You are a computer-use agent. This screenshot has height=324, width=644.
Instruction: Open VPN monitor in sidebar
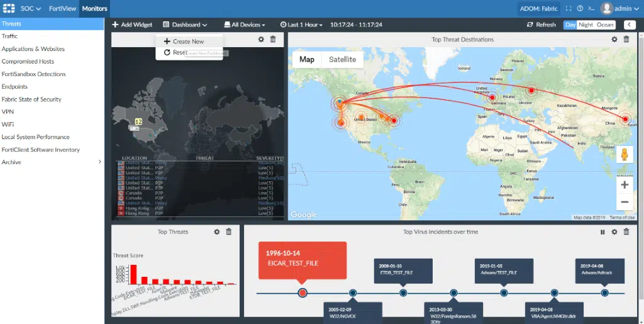tap(52, 112)
